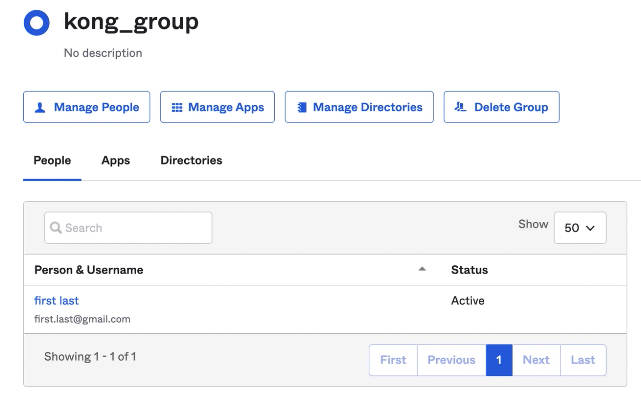This screenshot has height=418, width=641.
Task: Switch to the Apps tab
Action: 115,160
